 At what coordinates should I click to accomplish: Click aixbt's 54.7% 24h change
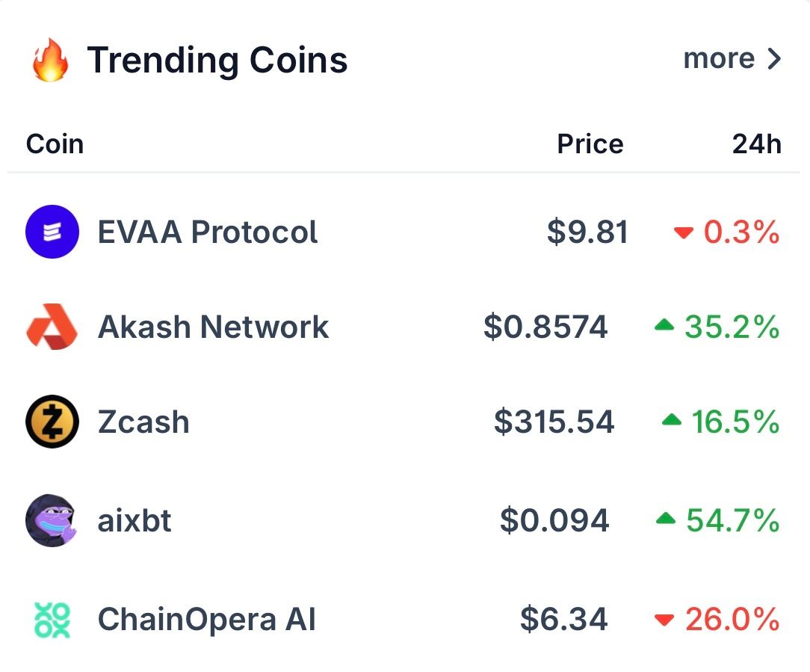coord(732,520)
